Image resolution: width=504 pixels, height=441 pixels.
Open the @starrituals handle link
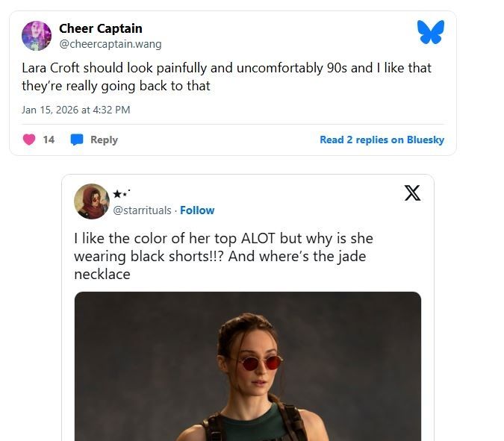(142, 210)
